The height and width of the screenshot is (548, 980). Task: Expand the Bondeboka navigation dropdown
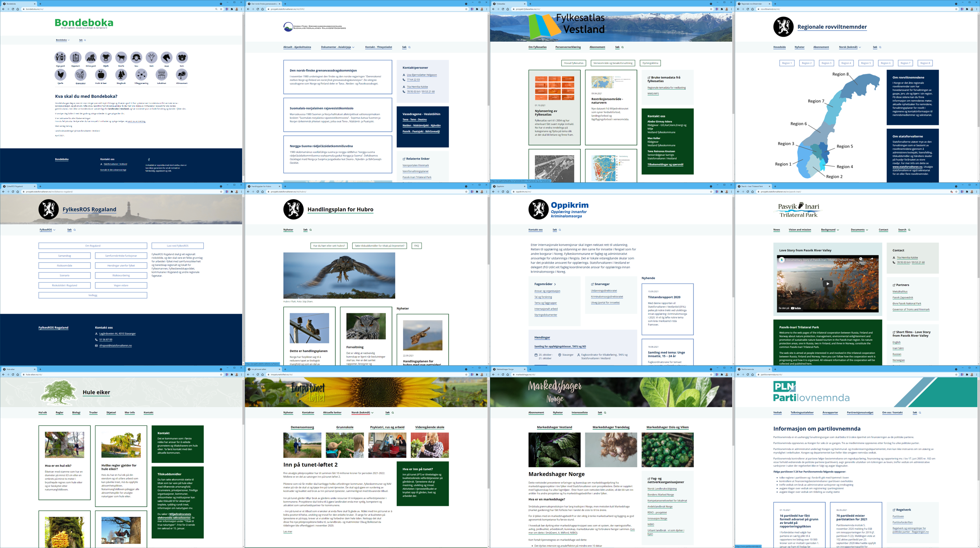coord(63,40)
